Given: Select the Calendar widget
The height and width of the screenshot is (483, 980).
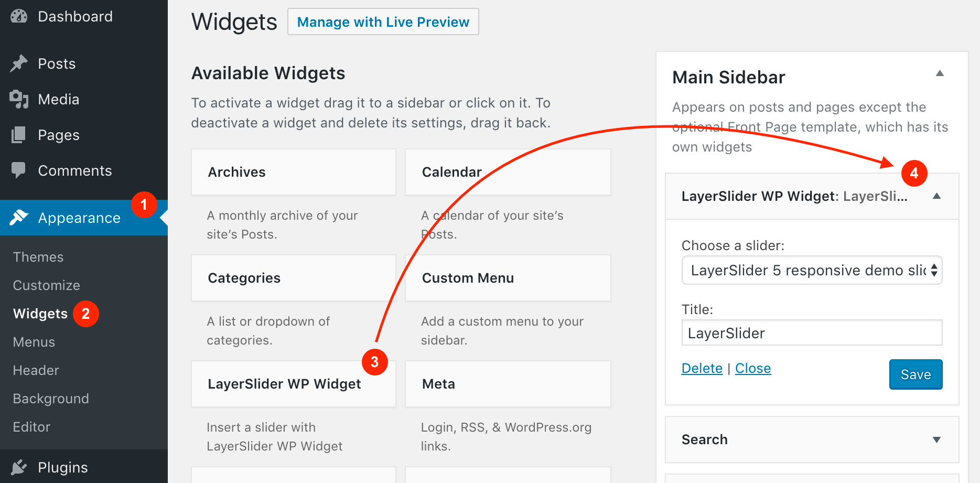Looking at the screenshot, I should point(507,171).
